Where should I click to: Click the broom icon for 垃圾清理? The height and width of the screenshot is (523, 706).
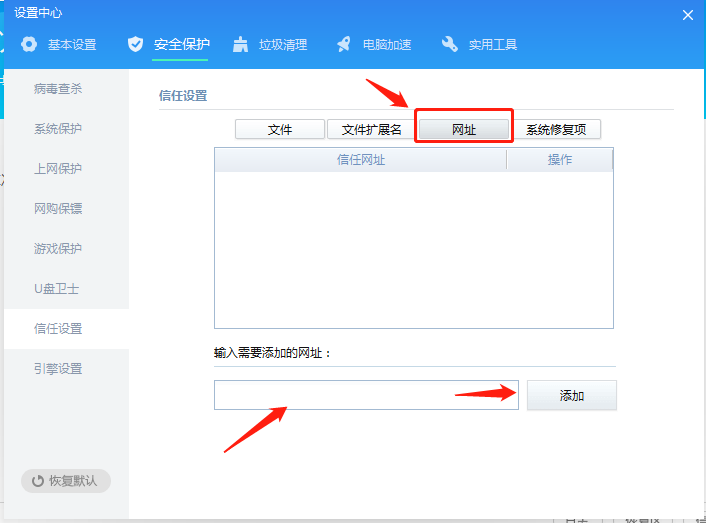(240, 45)
